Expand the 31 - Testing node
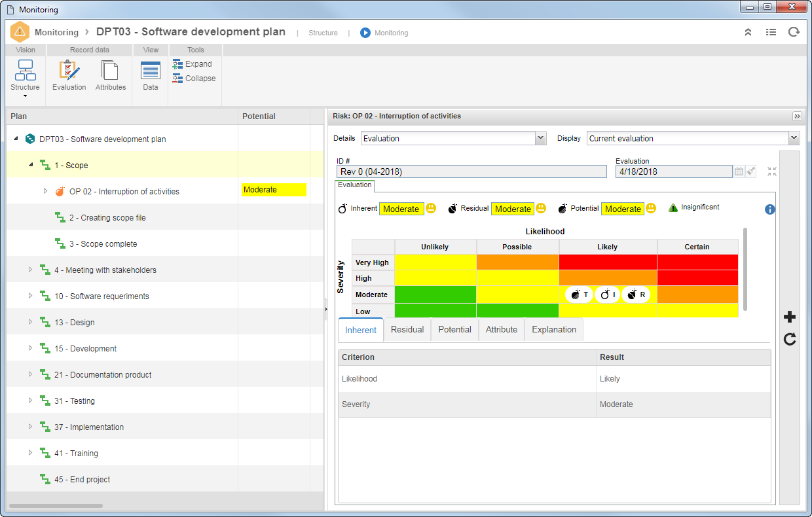This screenshot has width=812, height=517. (30, 401)
